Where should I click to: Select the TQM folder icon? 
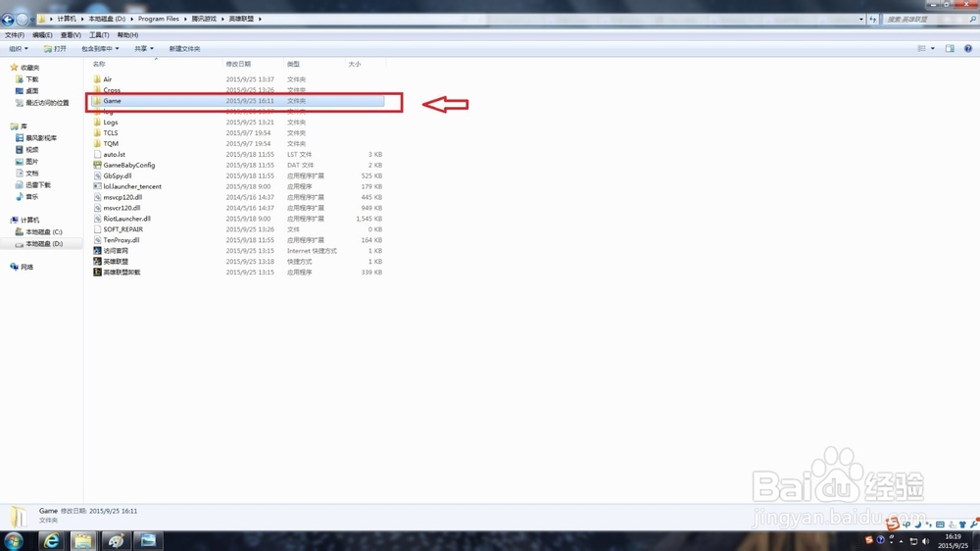click(x=97, y=143)
